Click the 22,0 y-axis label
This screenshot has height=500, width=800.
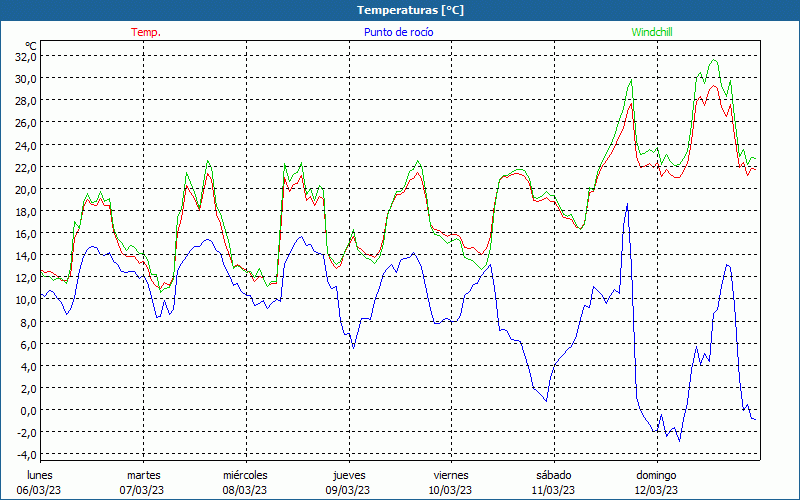pos(26,167)
